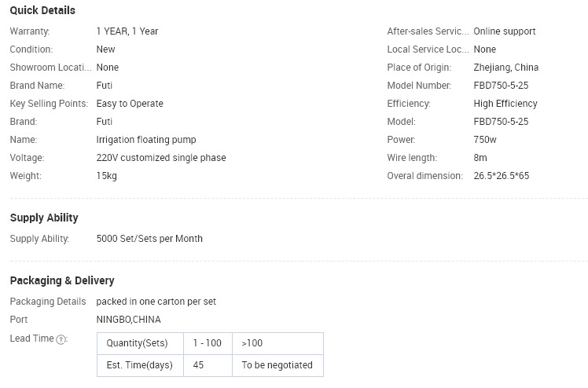Click the Irrigation floating pump name value
The height and width of the screenshot is (388, 588).
146,140
